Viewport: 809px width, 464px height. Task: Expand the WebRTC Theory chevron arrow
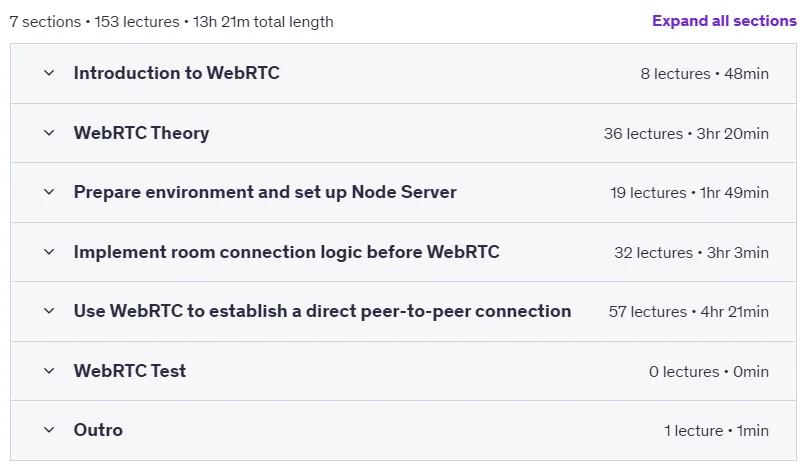[49, 133]
